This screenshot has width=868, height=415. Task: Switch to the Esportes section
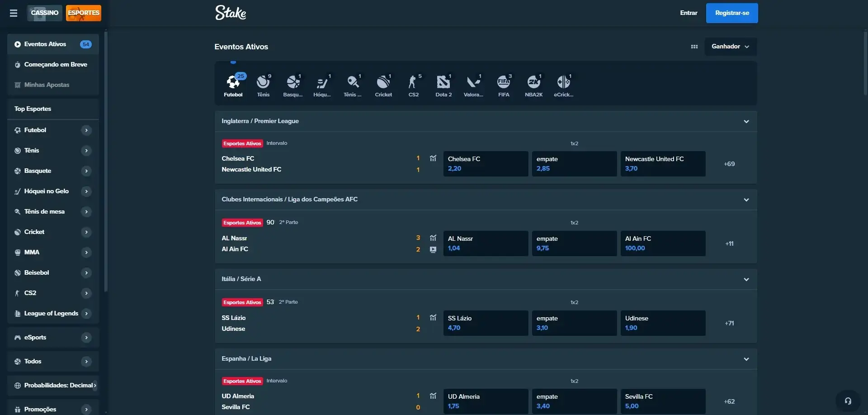[84, 13]
